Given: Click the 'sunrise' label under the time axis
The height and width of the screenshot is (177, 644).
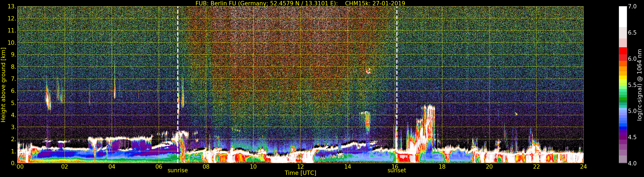Looking at the screenshot, I should tap(177, 171).
